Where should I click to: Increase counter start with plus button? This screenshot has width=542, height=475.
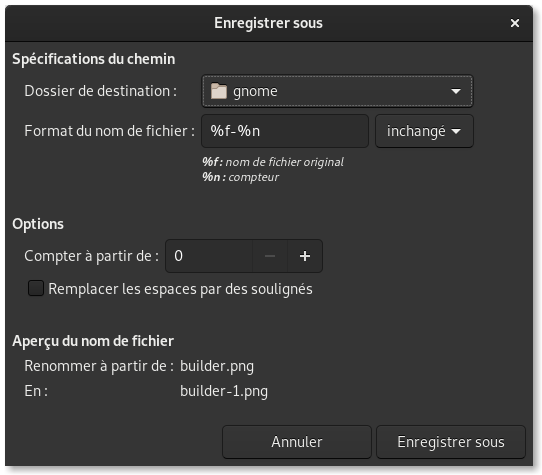[x=305, y=256]
